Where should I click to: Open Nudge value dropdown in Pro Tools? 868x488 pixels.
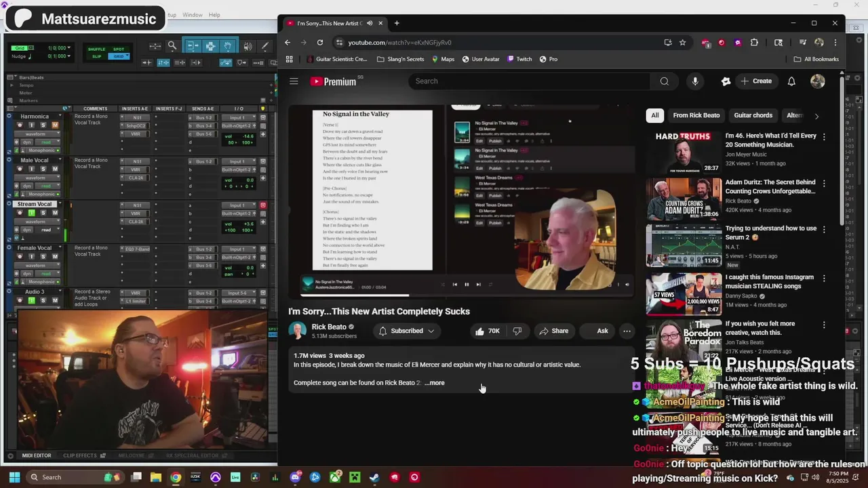coord(68,56)
